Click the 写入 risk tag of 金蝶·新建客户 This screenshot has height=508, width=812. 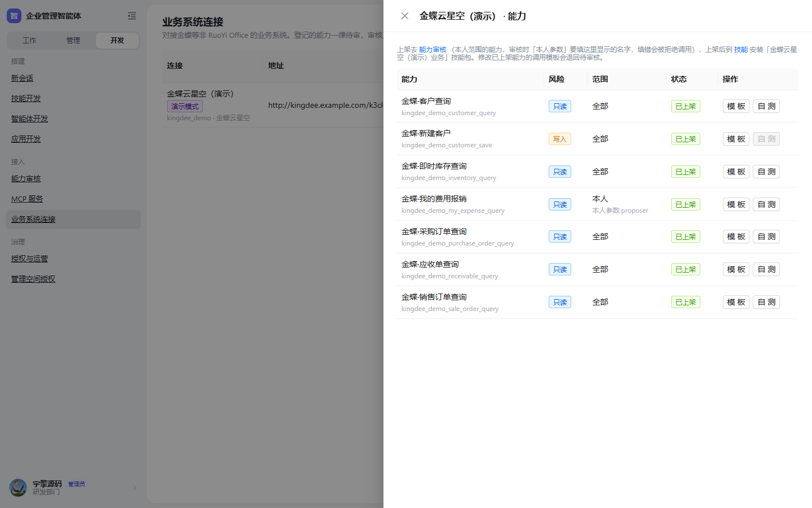(560, 139)
